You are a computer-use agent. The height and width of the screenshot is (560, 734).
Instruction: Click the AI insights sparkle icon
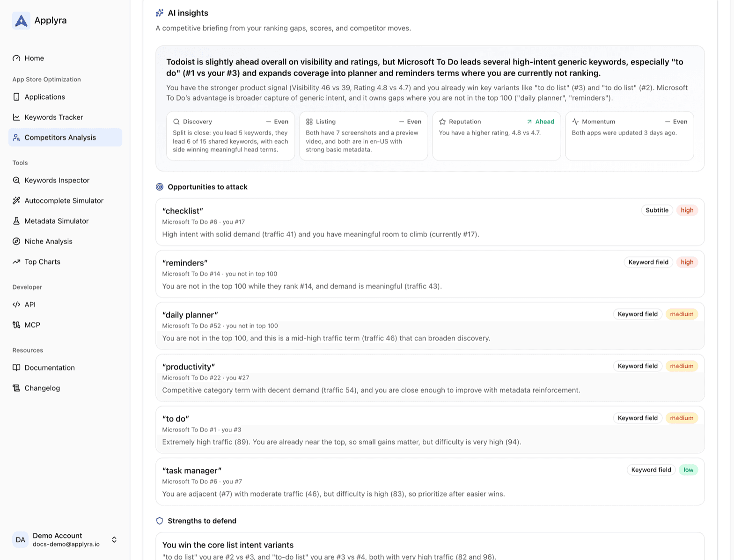(x=160, y=13)
